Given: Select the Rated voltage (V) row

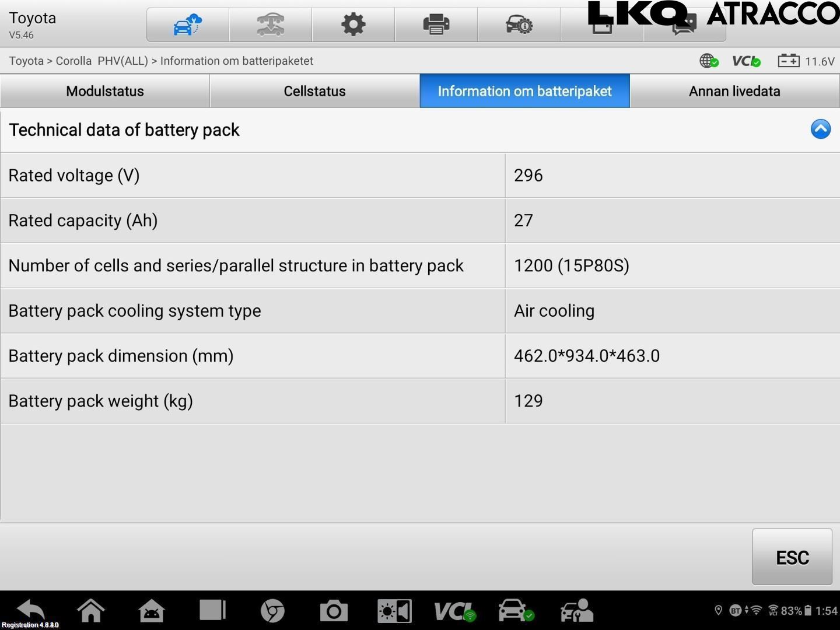Looking at the screenshot, I should point(252,176).
